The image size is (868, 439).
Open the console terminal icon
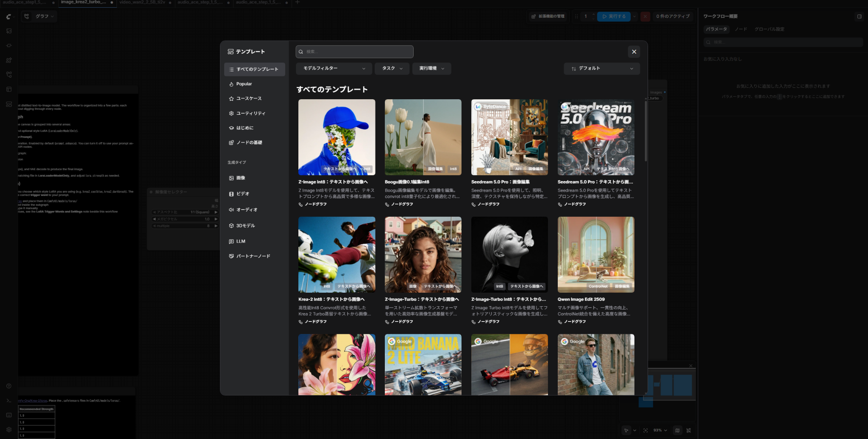(x=9, y=400)
